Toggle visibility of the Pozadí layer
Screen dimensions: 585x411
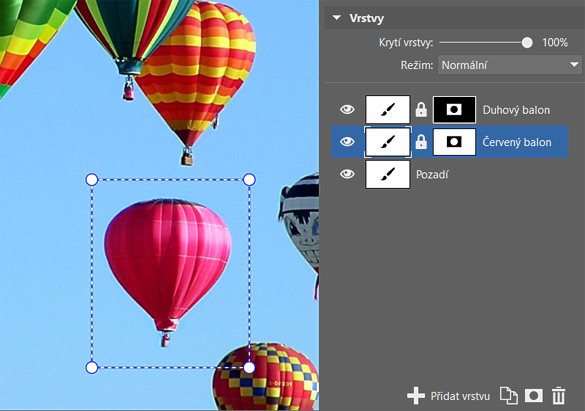pos(347,174)
